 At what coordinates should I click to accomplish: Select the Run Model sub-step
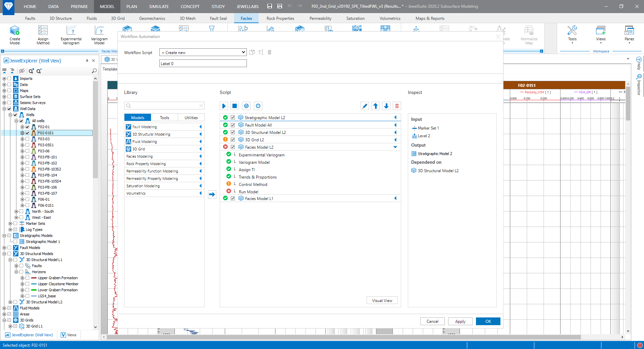coord(248,192)
